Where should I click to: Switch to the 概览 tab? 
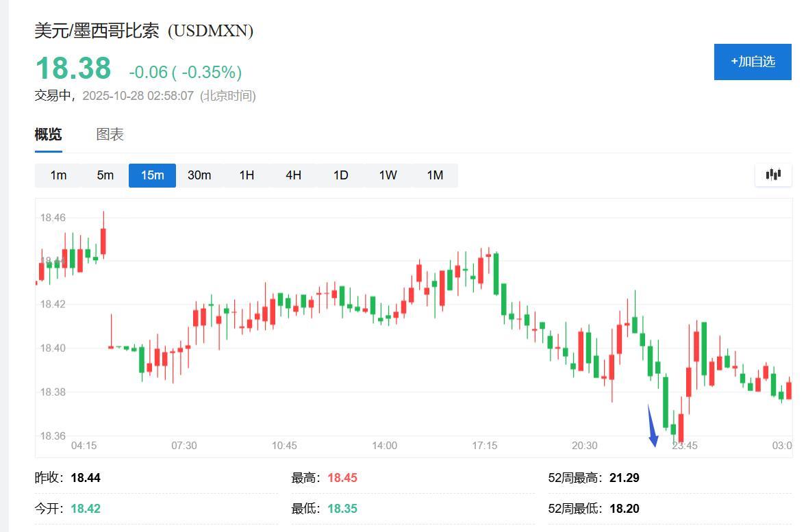[x=48, y=134]
